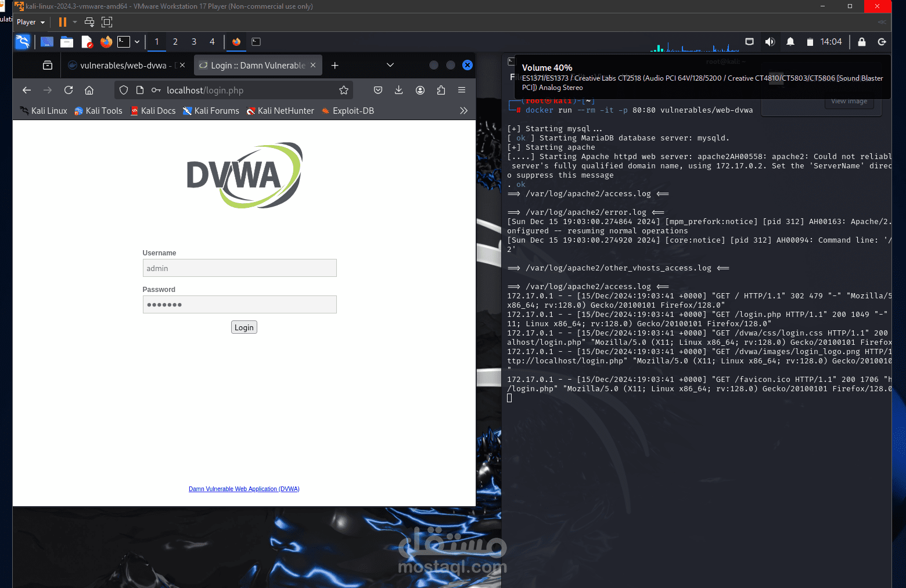Launch the text editor panel icon

click(x=87, y=42)
